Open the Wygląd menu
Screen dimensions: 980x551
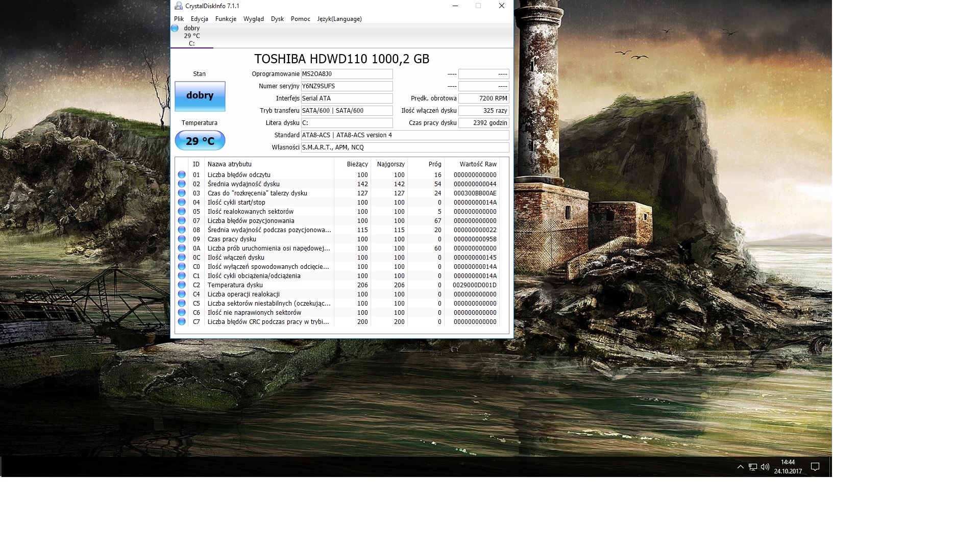tap(254, 19)
